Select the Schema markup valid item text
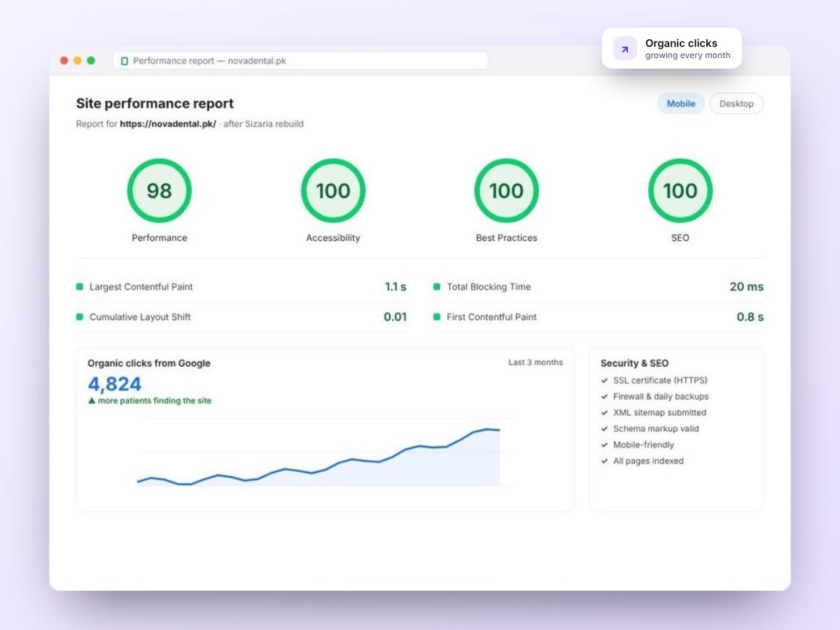 [x=656, y=429]
